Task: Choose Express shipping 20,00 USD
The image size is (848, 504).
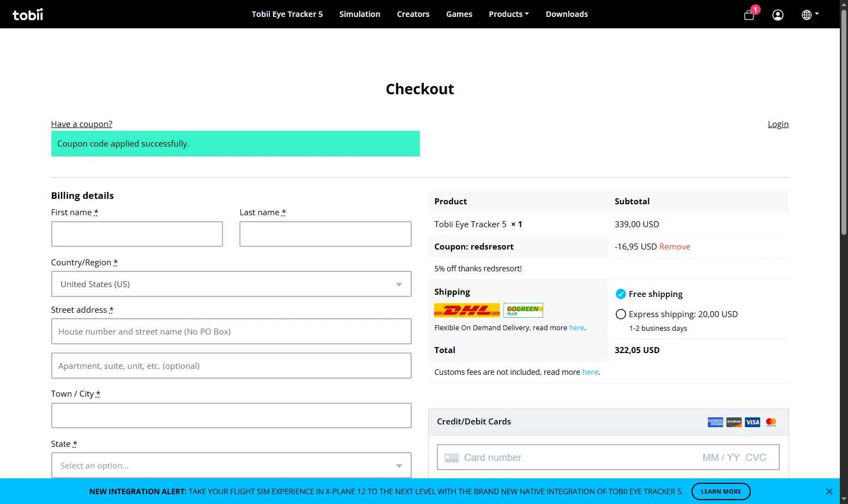Action: (621, 314)
